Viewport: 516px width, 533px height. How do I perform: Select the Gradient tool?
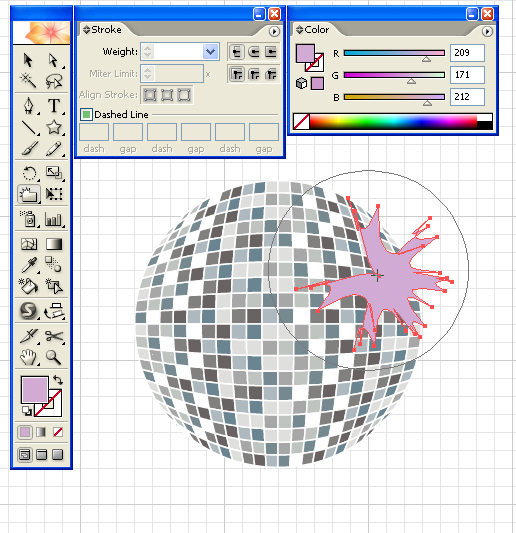pos(53,244)
